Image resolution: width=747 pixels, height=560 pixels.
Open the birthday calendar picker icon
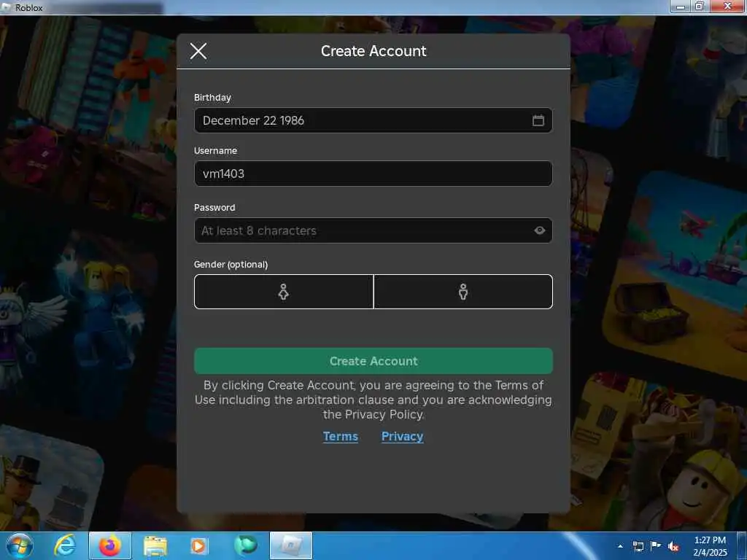[x=538, y=120]
